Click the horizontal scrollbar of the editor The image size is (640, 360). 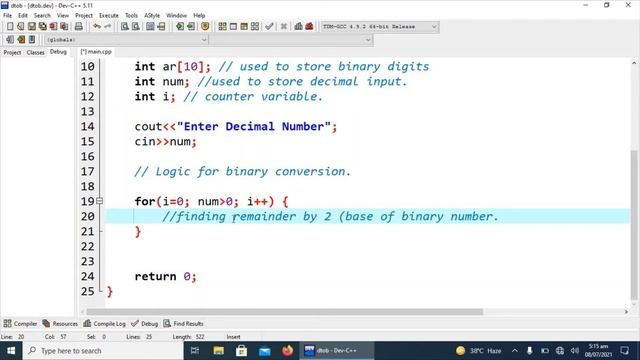(x=284, y=312)
